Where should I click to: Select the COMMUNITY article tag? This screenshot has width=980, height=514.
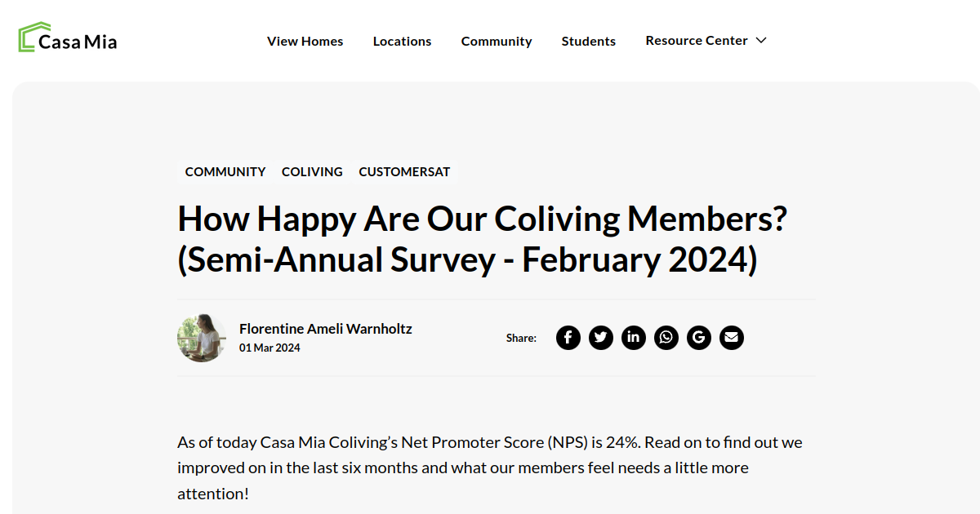225,172
